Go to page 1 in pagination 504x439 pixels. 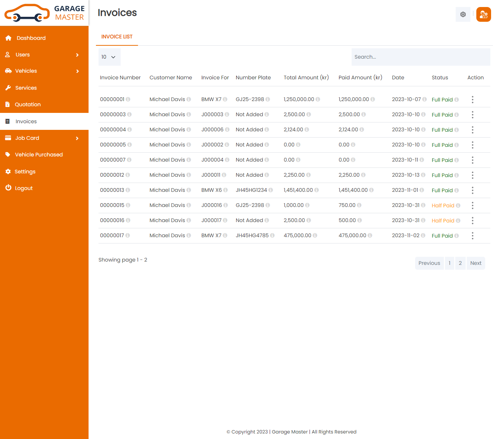pyautogui.click(x=449, y=263)
